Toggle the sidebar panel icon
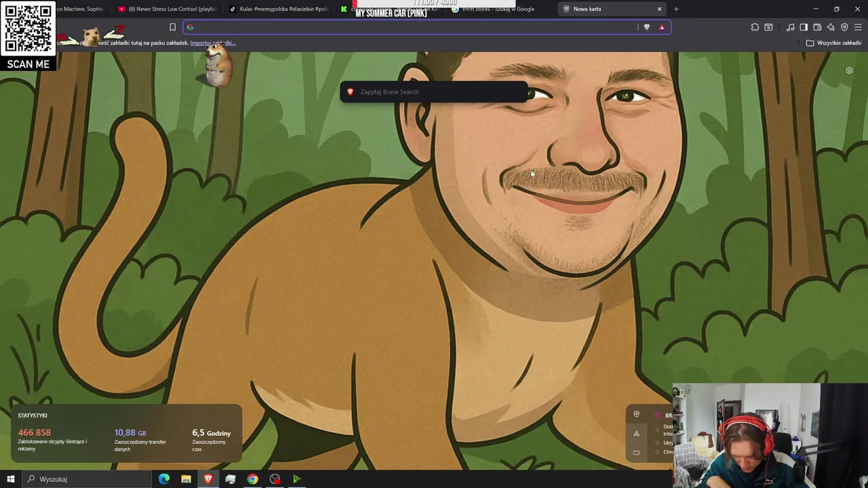The width and height of the screenshot is (868, 488). (x=804, y=27)
